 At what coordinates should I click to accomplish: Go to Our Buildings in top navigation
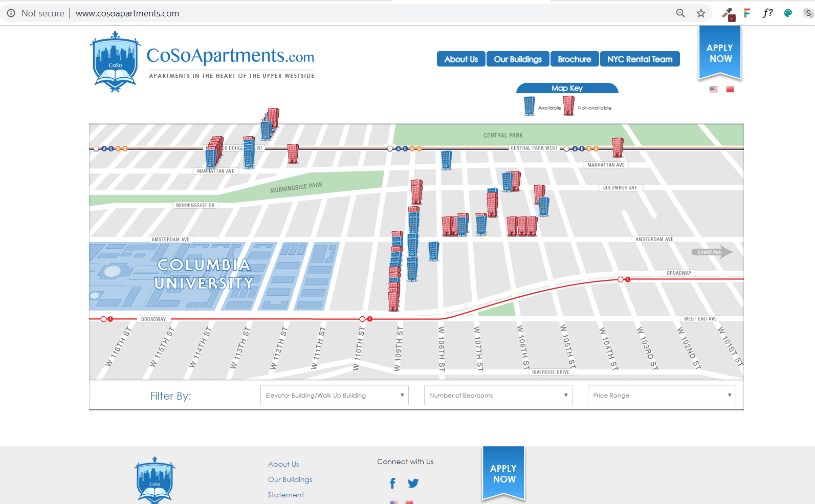pyautogui.click(x=518, y=59)
